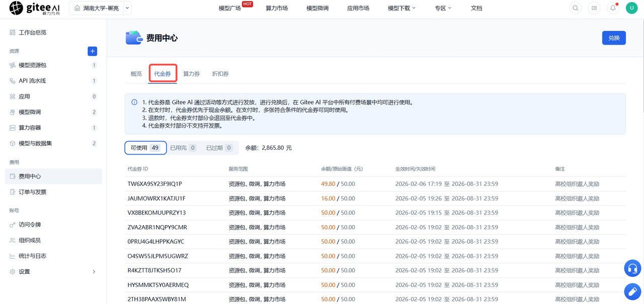Open the user avatar U
Image resolution: width=644 pixels, height=304 pixels.
(x=631, y=8)
